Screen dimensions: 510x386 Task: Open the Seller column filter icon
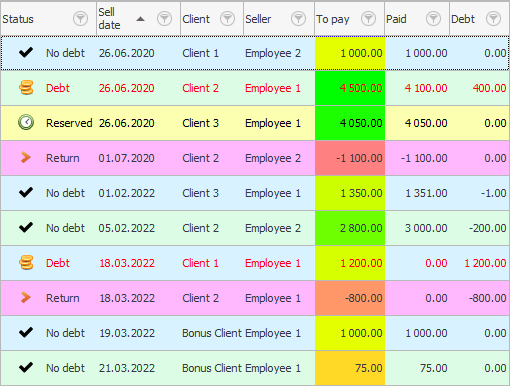pyautogui.click(x=298, y=19)
